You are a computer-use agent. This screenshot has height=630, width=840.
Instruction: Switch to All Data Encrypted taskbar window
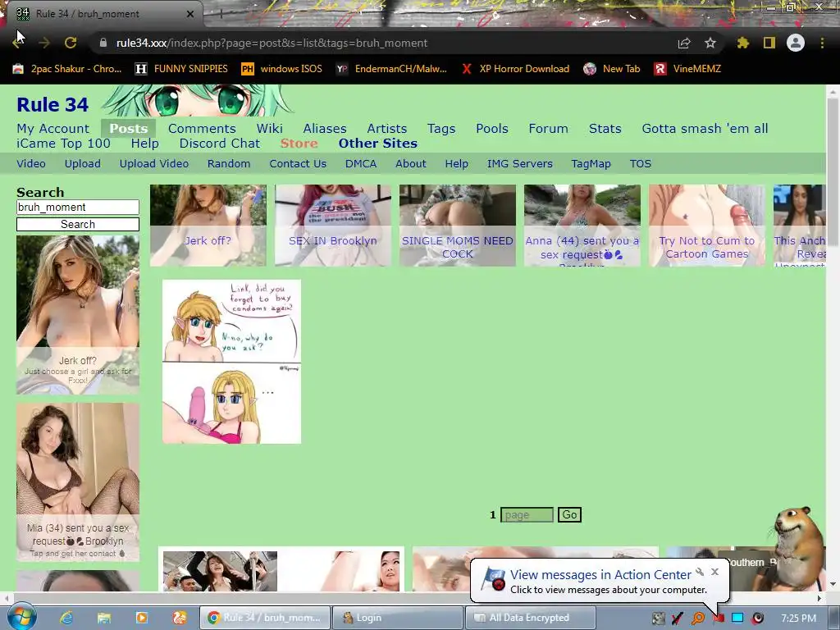(531, 618)
